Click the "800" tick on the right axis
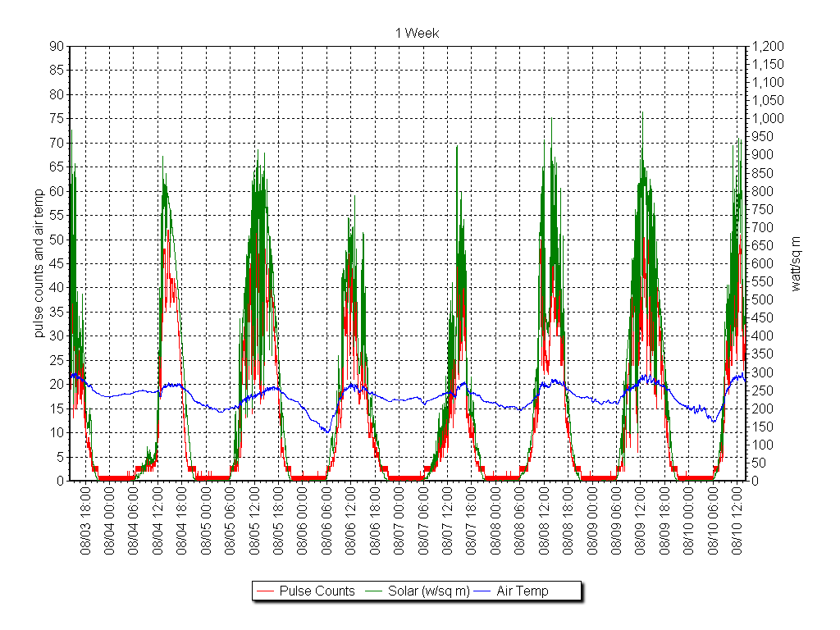This screenshot has width=840, height=630. point(763,191)
